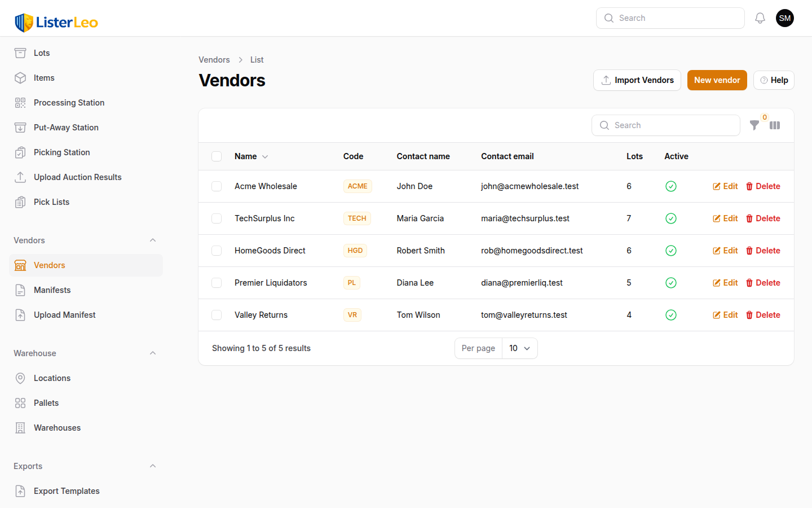The image size is (812, 508).
Task: Toggle columns using the column icon
Action: tap(775, 125)
